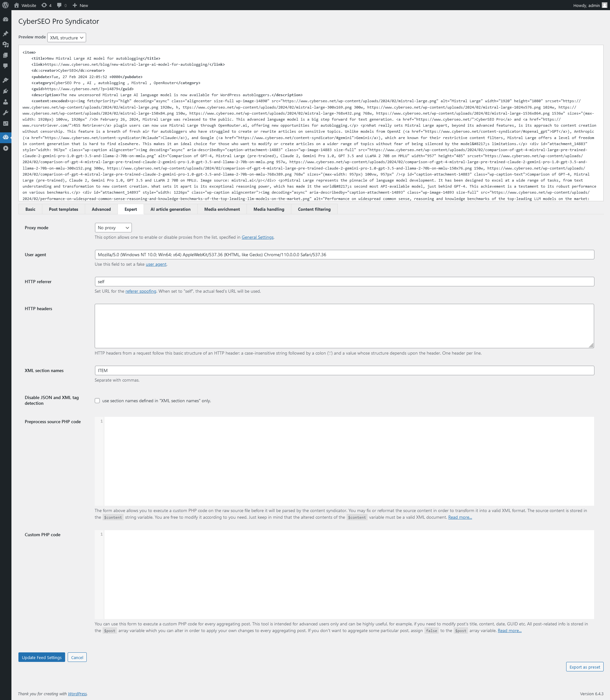This screenshot has width=610, height=700.
Task: Switch to the Basic tab
Action: [30, 209]
